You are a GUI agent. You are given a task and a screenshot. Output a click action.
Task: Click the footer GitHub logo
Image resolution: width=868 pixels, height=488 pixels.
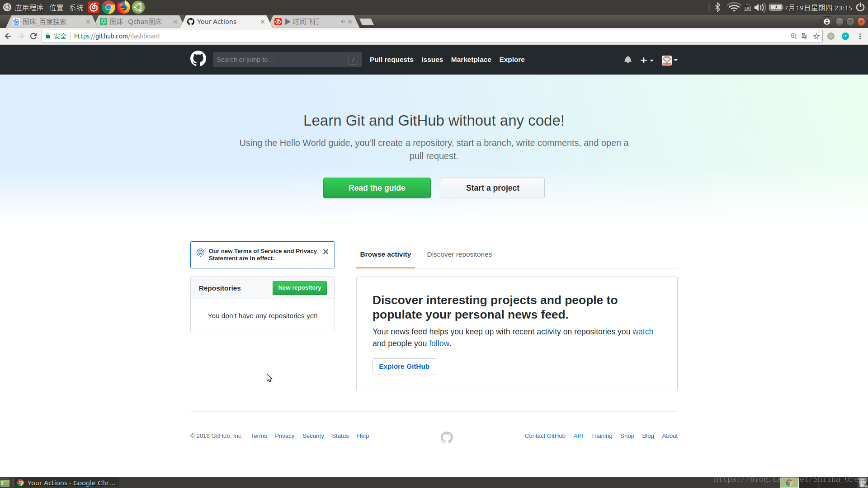(x=447, y=437)
